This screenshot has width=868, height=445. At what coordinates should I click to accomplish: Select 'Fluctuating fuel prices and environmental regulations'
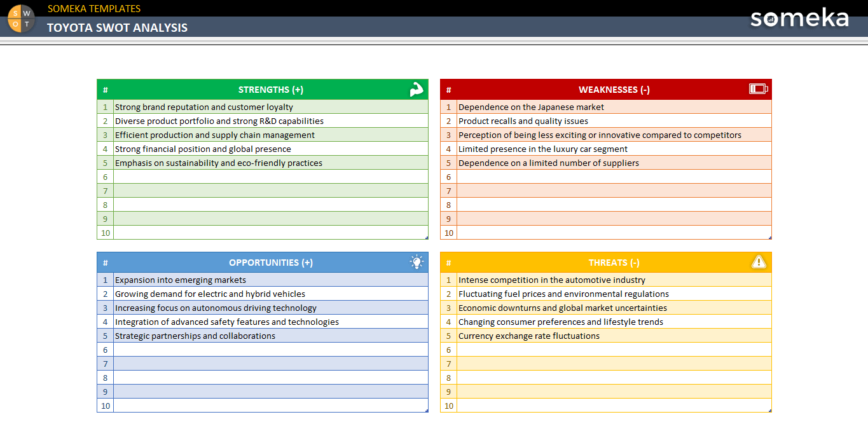(614, 294)
